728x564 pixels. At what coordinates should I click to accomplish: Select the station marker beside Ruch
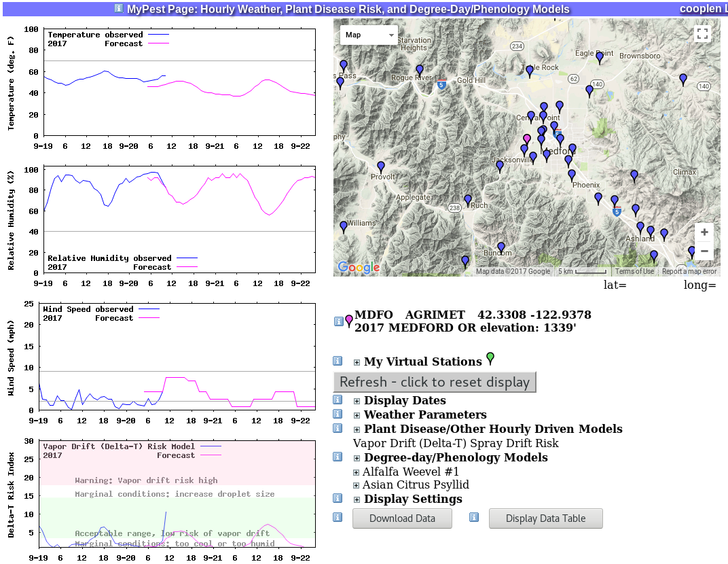pos(467,200)
